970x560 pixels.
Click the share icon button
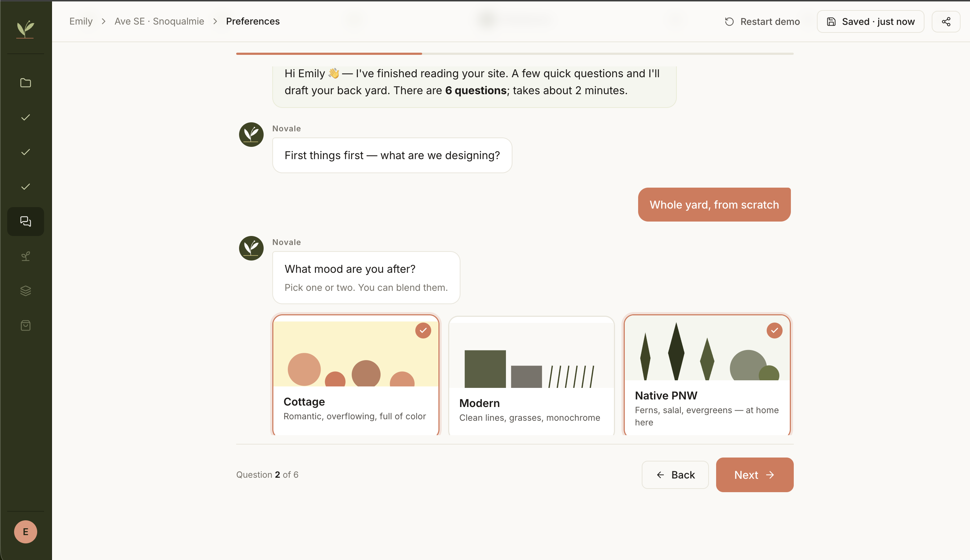coord(946,22)
